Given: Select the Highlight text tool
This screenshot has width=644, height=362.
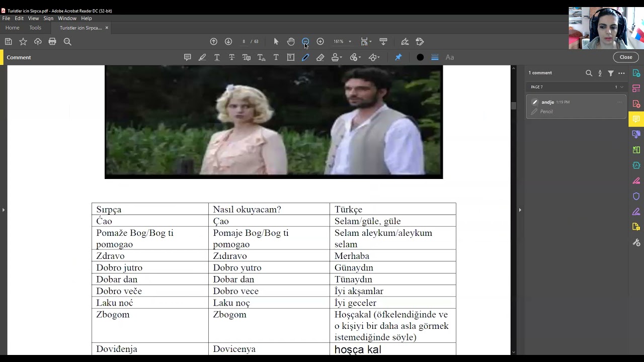Looking at the screenshot, I should click(202, 57).
